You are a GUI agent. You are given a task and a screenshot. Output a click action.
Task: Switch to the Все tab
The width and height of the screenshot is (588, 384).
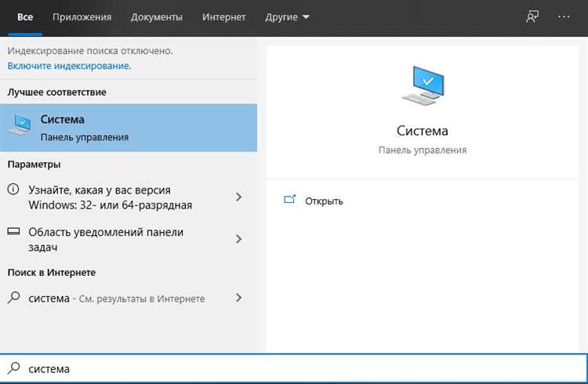(25, 17)
